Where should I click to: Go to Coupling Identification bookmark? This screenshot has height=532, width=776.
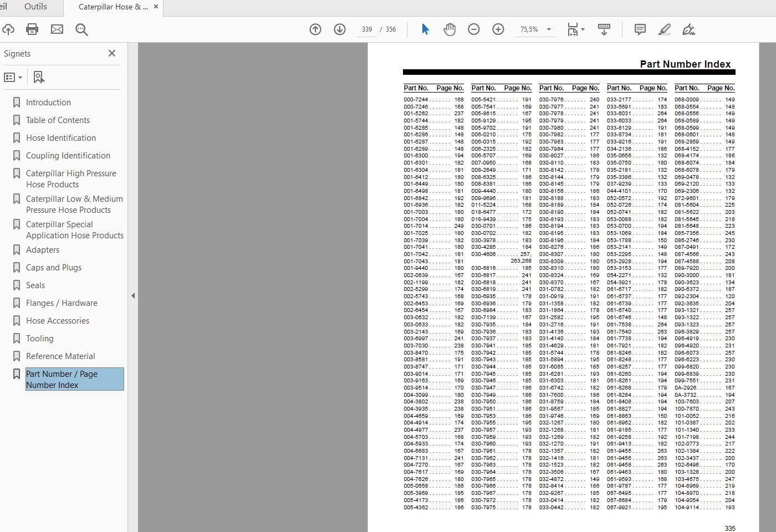(x=68, y=156)
